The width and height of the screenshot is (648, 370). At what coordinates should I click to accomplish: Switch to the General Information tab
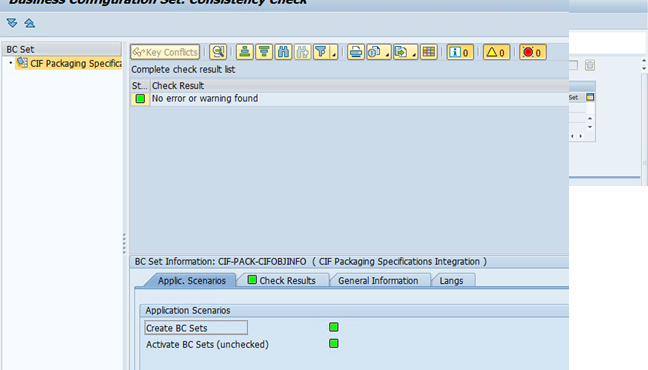[x=378, y=281]
